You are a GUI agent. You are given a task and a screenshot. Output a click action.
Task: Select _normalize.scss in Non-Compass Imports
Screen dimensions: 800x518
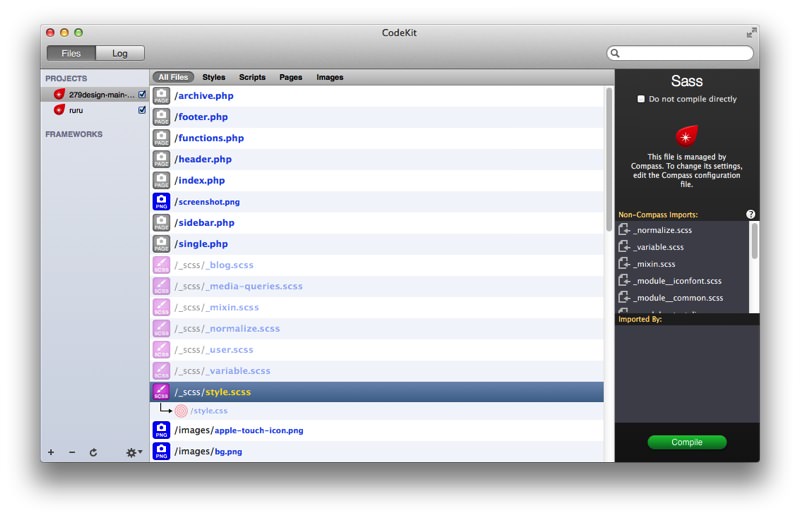663,230
